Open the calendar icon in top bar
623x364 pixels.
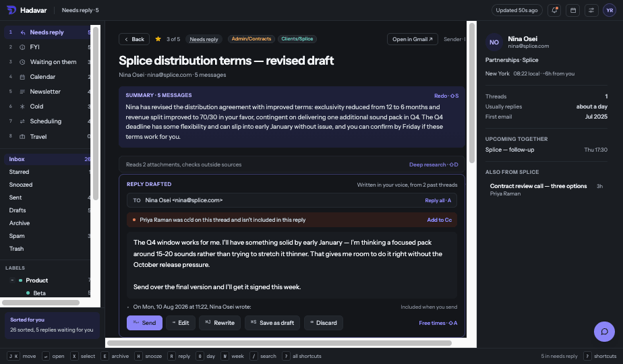click(573, 10)
